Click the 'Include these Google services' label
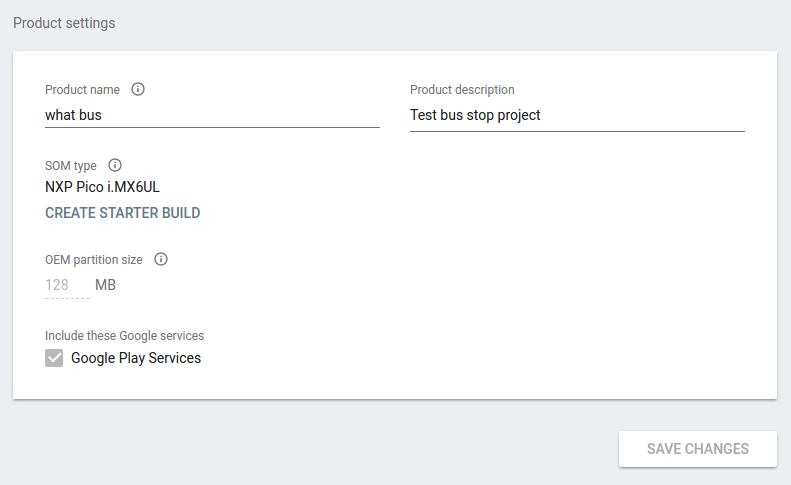This screenshot has height=485, width=791. 125,336
